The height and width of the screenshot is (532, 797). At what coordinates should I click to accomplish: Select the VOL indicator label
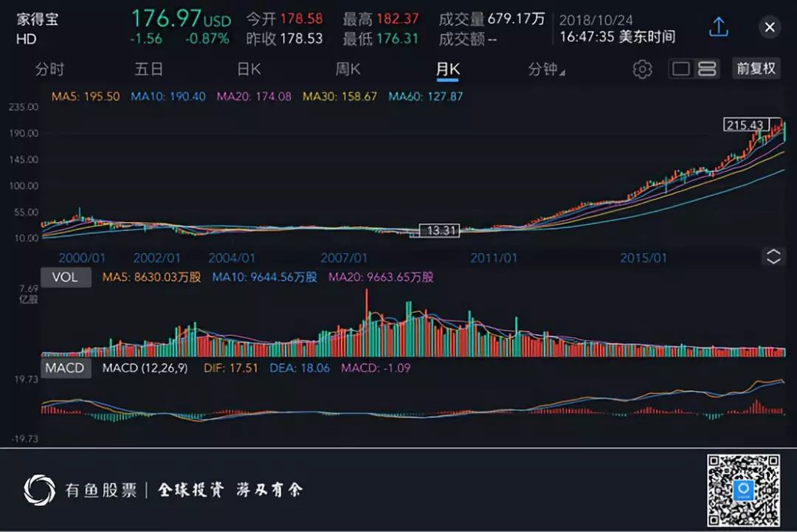pyautogui.click(x=66, y=277)
